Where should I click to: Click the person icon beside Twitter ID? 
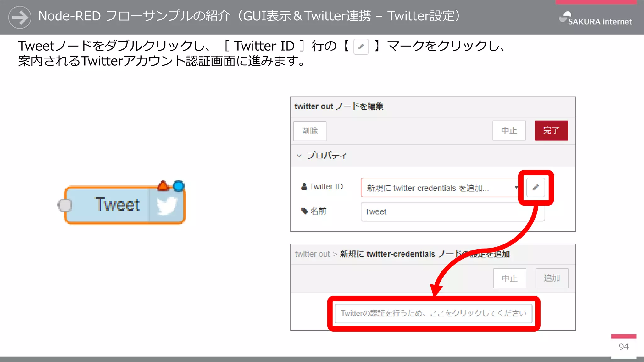(x=304, y=186)
